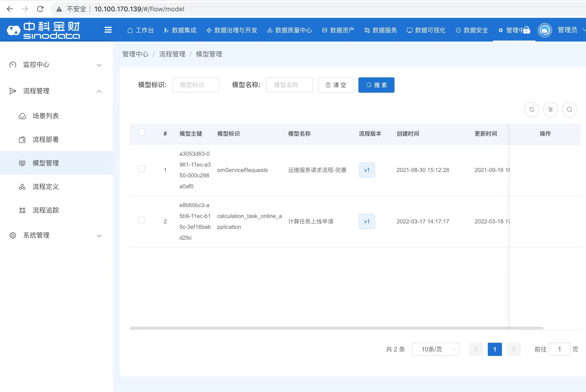Image resolution: width=586 pixels, height=392 pixels.
Task: Click the 工作台 home icon
Action: pos(130,30)
